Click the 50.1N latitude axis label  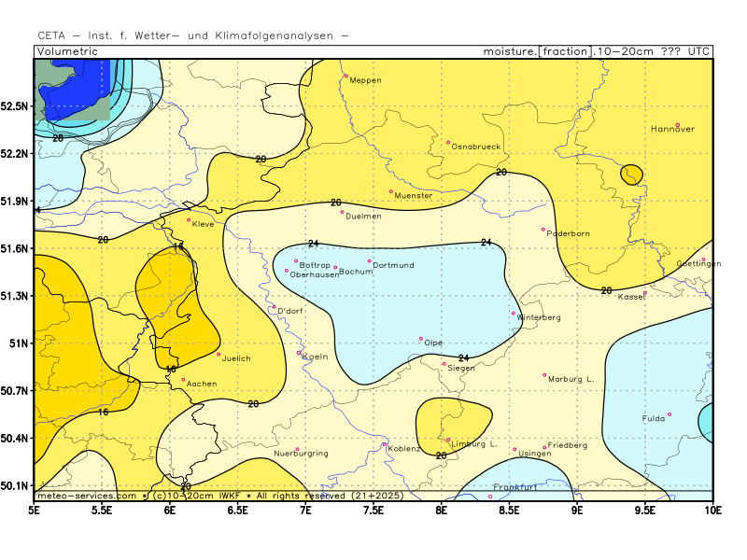[x=14, y=485]
